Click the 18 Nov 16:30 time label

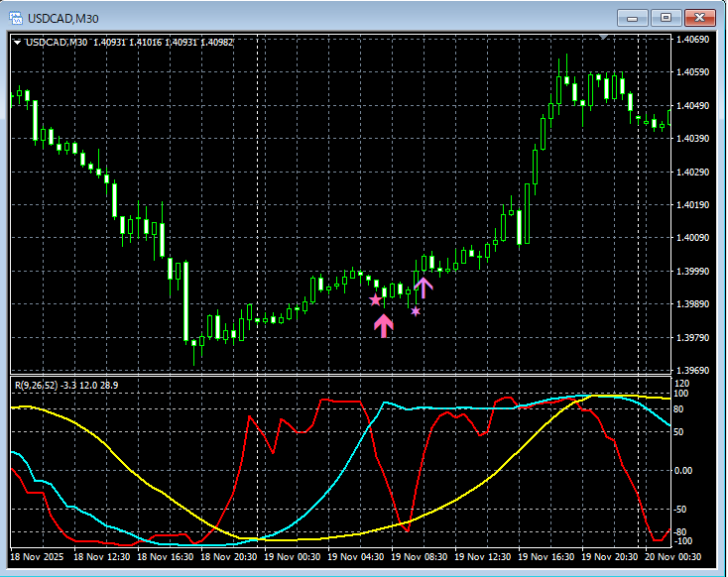166,556
